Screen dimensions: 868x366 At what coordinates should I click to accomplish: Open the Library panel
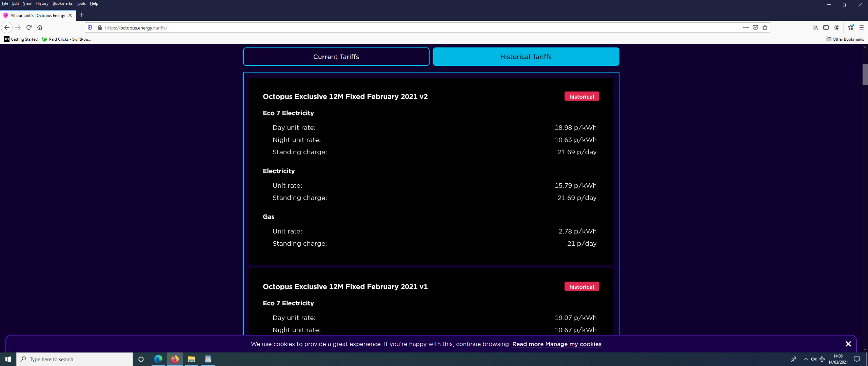click(x=815, y=27)
